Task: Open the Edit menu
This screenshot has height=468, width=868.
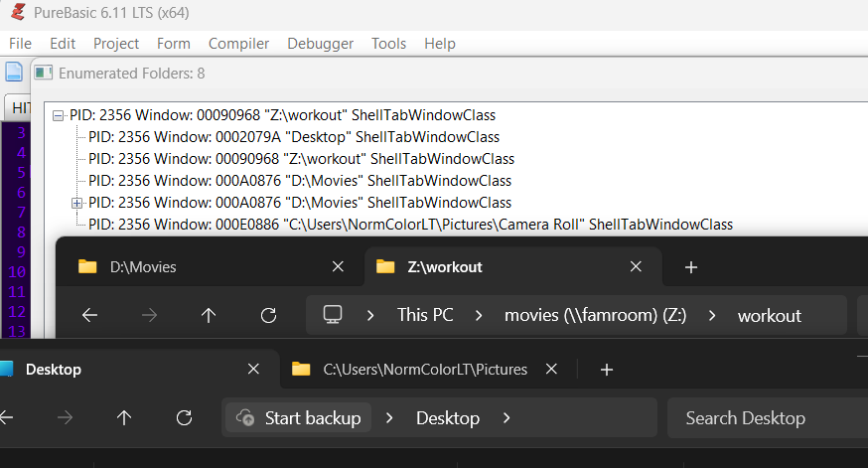Action: point(63,43)
